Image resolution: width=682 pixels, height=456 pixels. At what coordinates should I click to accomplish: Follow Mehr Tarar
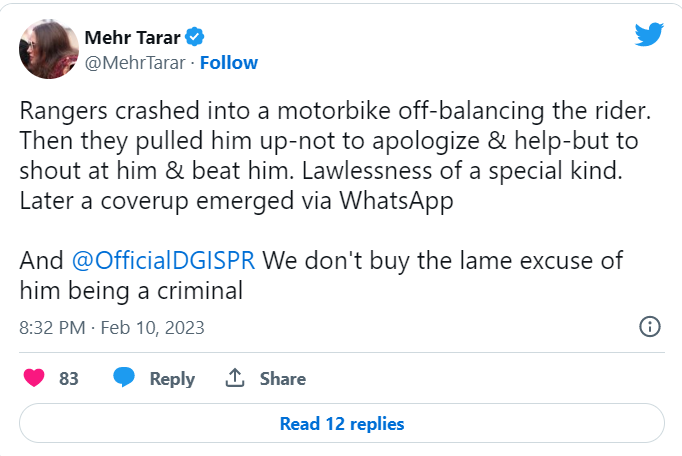tap(229, 63)
